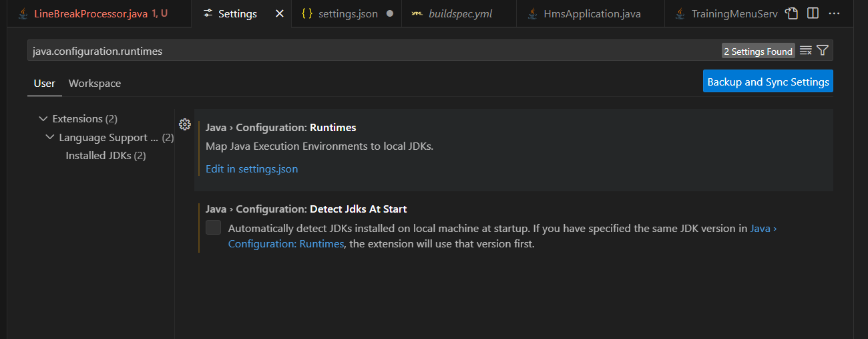The width and height of the screenshot is (868, 339).
Task: Select Installed JDKs in the tree
Action: coord(105,156)
